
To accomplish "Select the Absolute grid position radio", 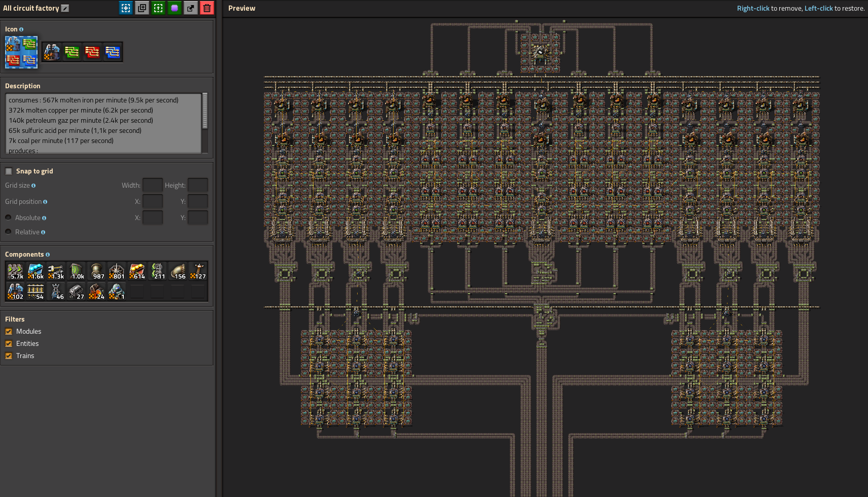I will 8,218.
